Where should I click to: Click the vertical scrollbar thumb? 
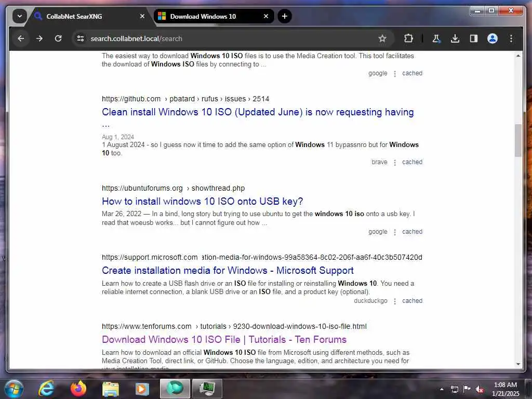(518, 140)
